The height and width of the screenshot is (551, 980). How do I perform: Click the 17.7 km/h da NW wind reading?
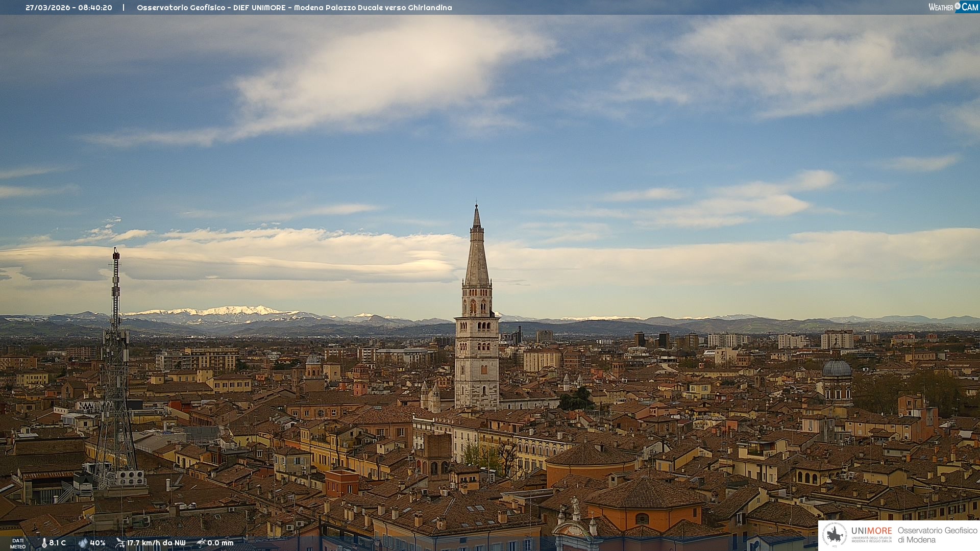pos(156,543)
